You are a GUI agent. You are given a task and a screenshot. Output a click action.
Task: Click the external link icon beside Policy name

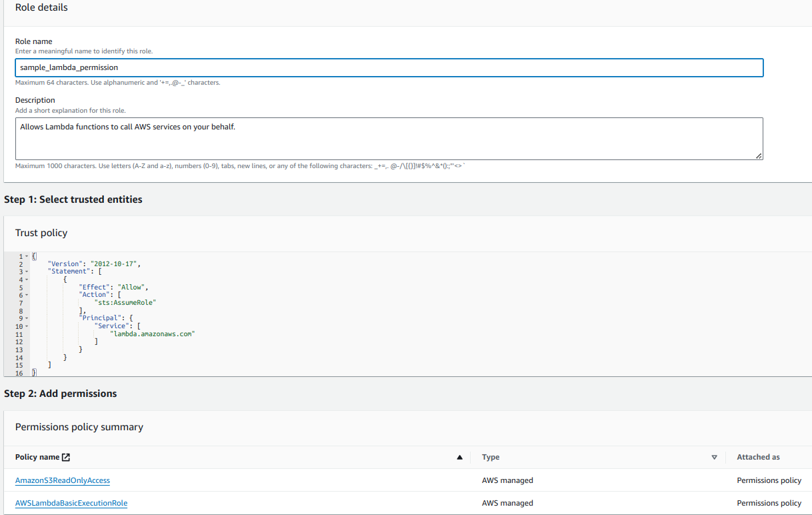tap(66, 457)
